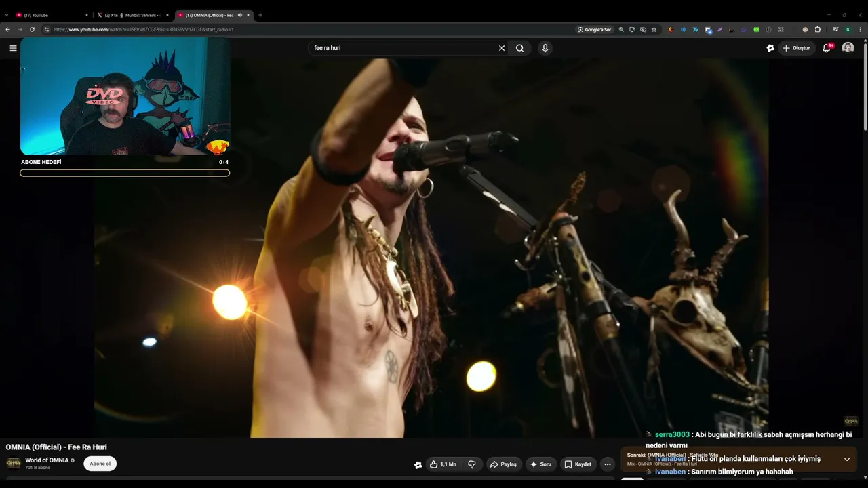Bookmark this page with the star icon
Screen dimensions: 868x488
[654, 29]
